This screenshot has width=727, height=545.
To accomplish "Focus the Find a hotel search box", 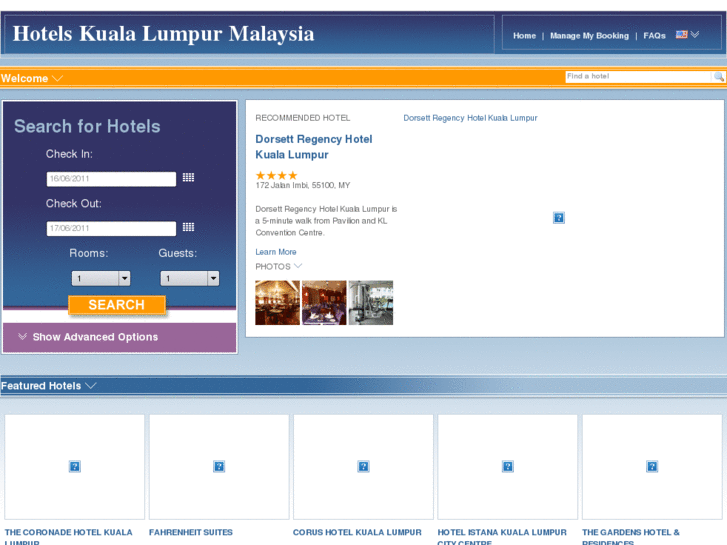I will [x=638, y=77].
